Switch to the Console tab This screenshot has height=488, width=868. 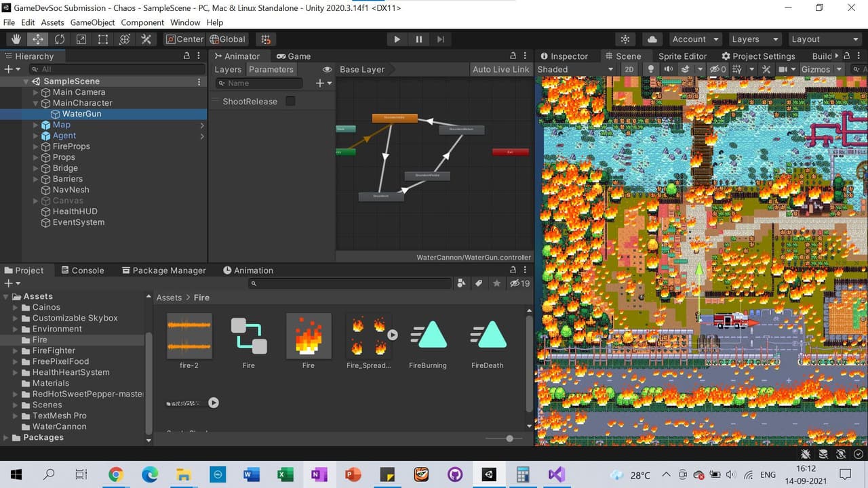[81, 270]
